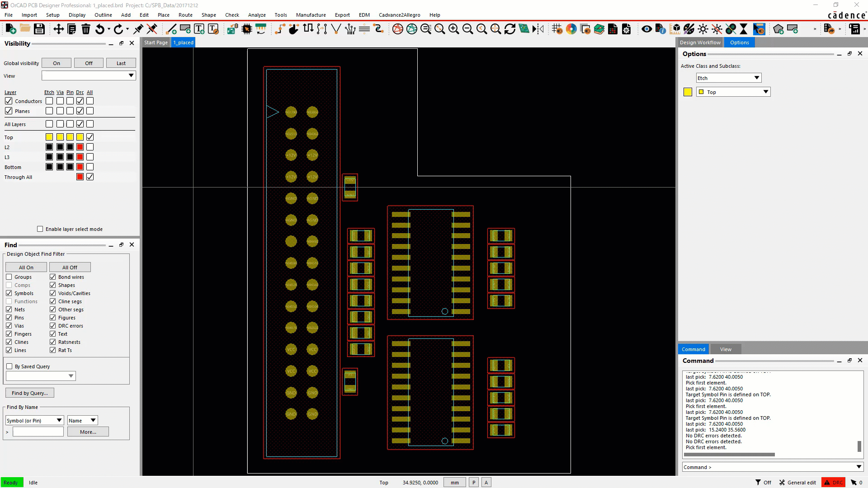Click All Off in Find filter
This screenshot has height=488, width=868.
[70, 267]
